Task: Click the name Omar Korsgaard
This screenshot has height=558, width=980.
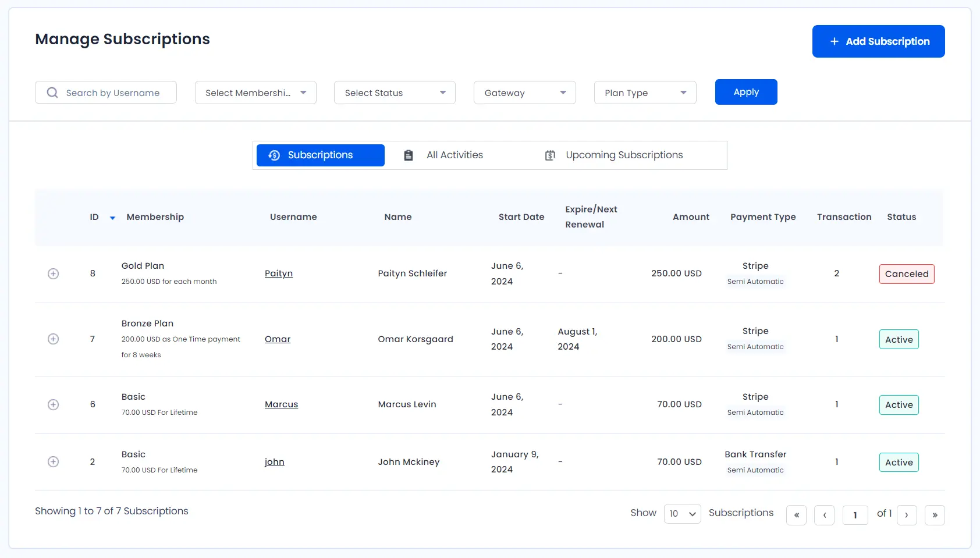Action: coord(416,339)
